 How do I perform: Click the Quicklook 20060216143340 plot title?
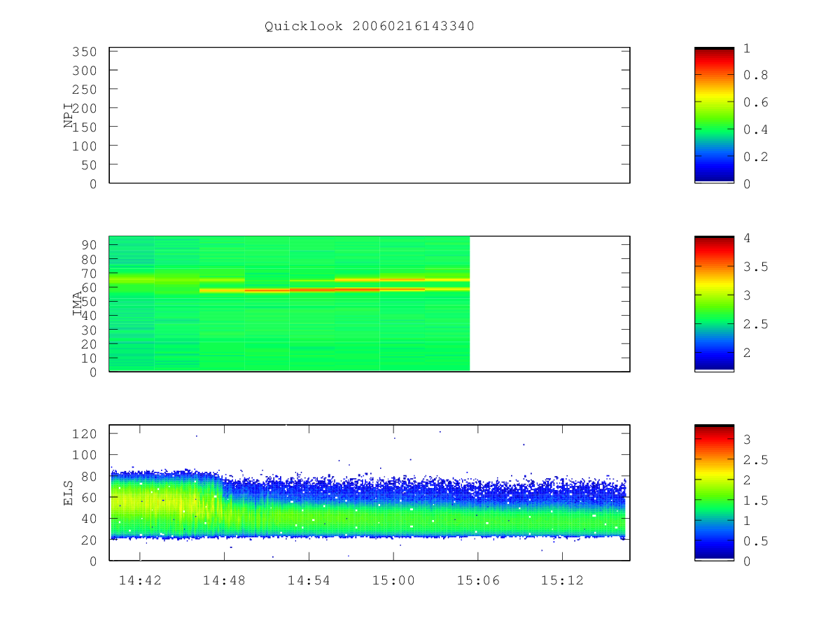coord(370,27)
